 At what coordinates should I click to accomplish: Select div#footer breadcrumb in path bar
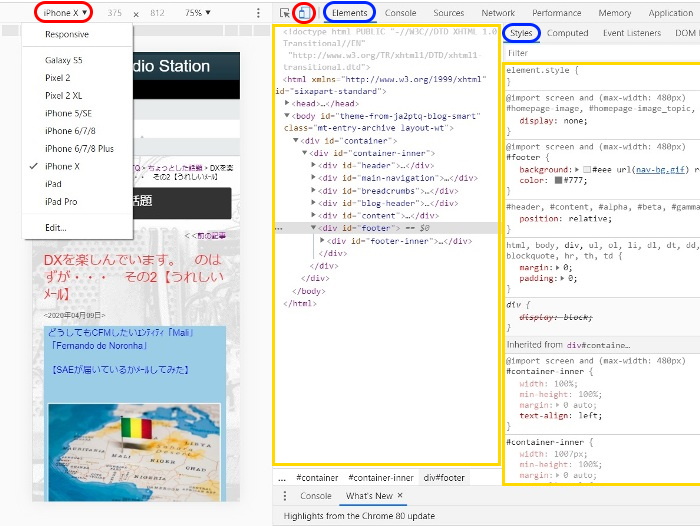click(444, 478)
